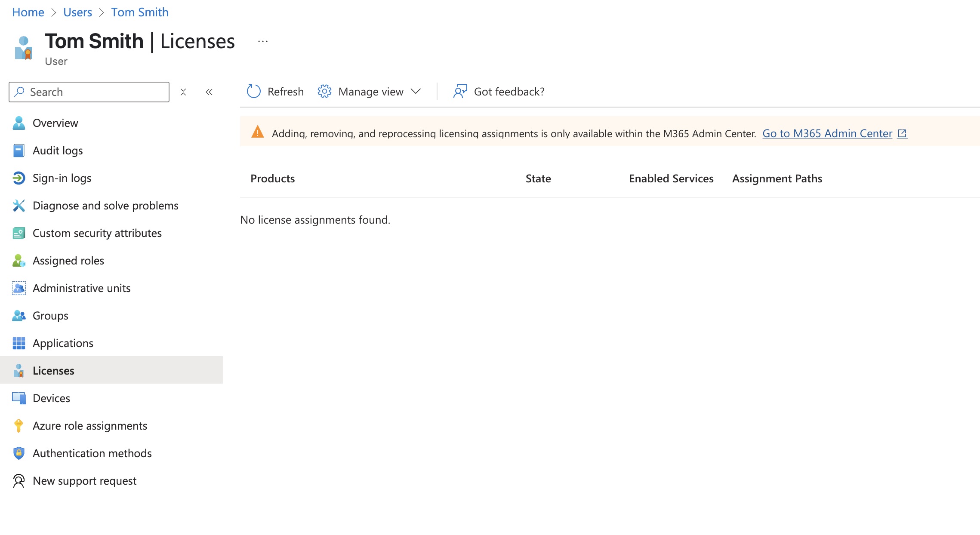Viewport: 980px width, 535px height.
Task: Focus the sidebar Search field
Action: pos(89,92)
